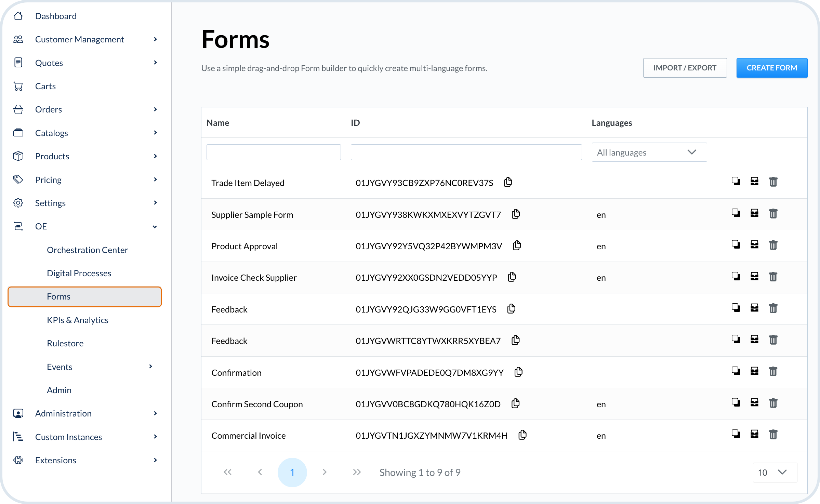Copy the Trade Item Delayed ID

coord(508,182)
